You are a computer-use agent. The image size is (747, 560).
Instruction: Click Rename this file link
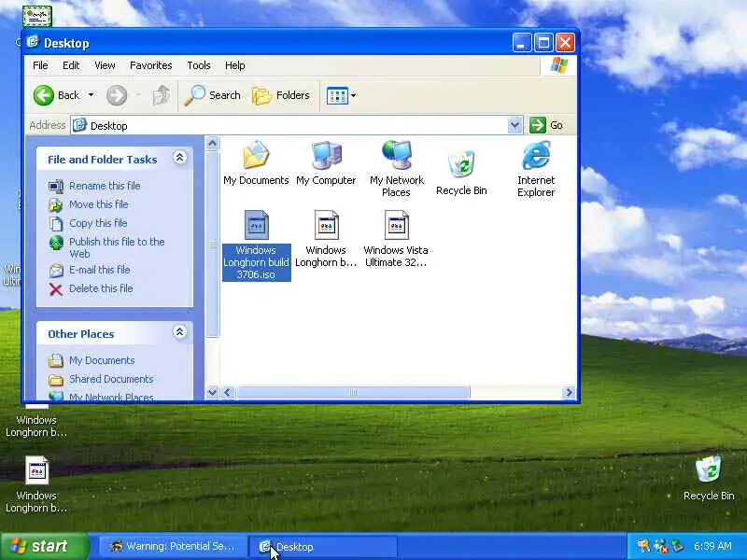105,186
